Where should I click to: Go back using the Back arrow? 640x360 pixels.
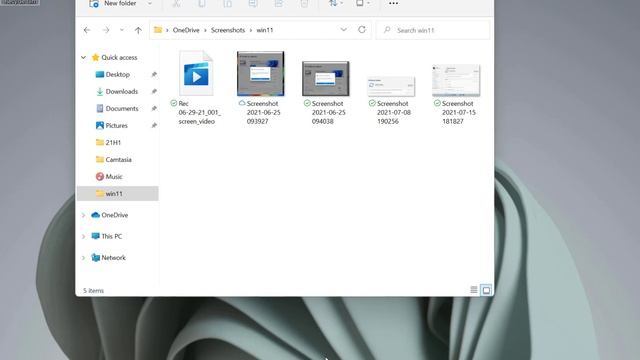click(x=87, y=30)
